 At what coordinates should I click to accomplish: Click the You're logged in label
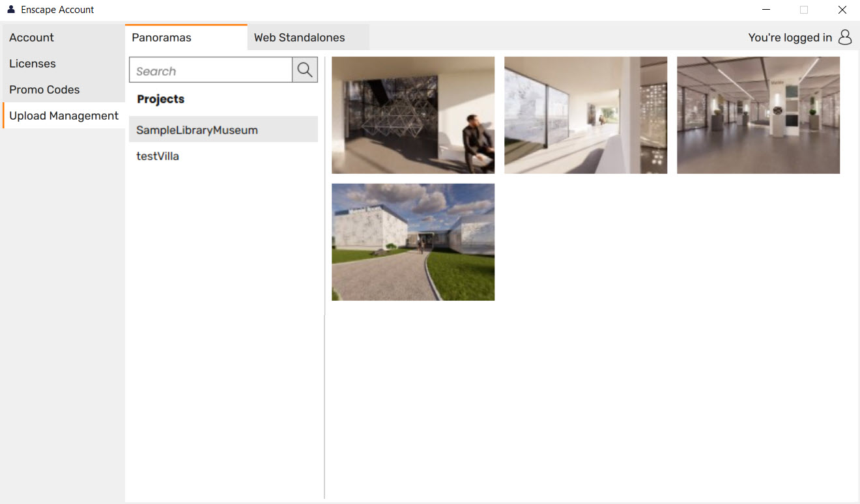click(x=789, y=37)
